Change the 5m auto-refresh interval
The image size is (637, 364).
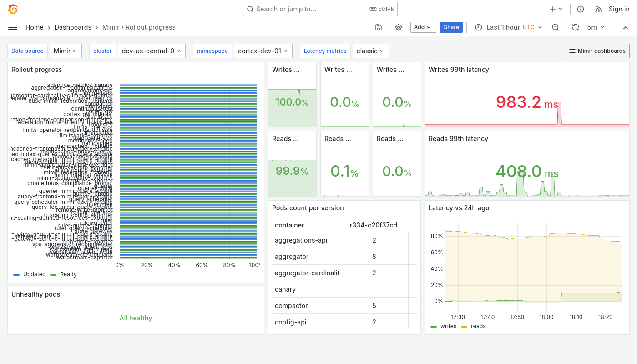(x=596, y=27)
